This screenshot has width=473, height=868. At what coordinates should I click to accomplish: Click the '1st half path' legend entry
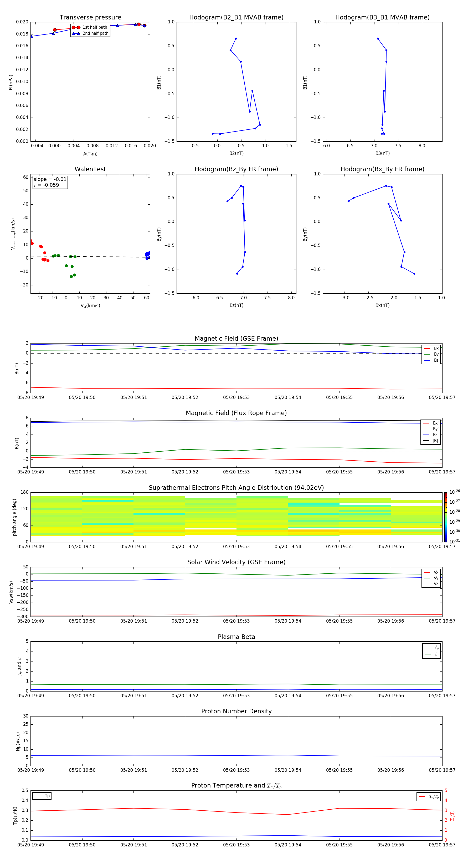point(90,27)
